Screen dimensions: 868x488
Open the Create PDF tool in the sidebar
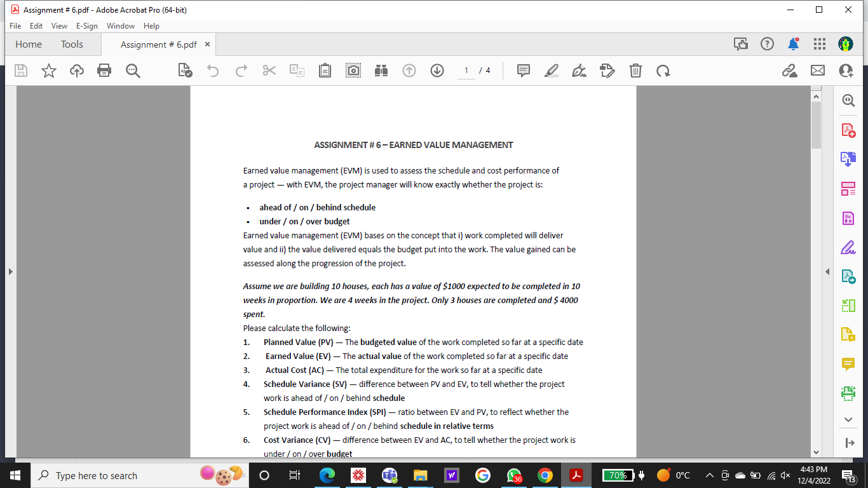tap(848, 130)
